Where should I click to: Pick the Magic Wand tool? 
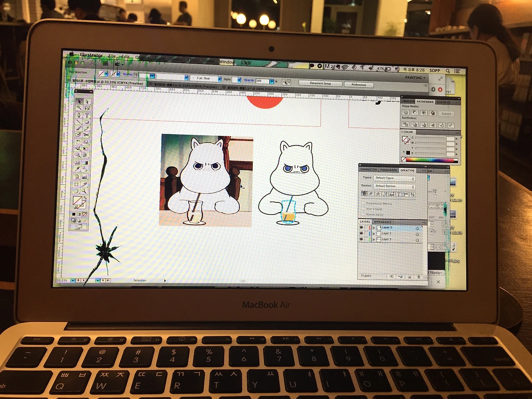pos(79,108)
